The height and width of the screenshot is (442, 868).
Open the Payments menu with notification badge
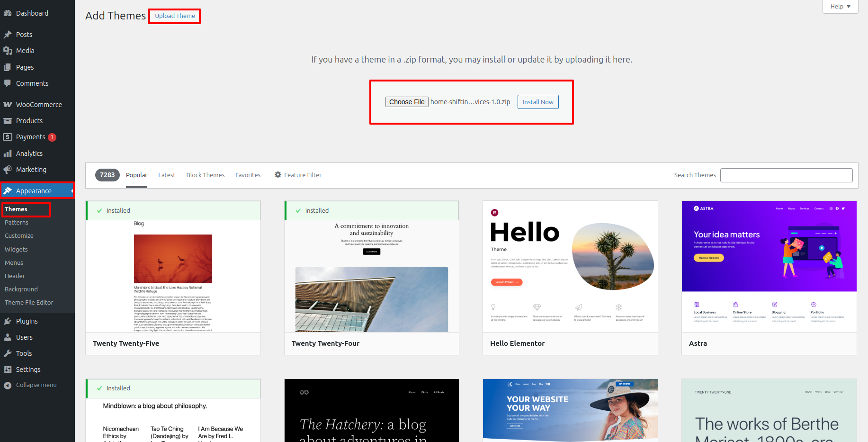point(31,137)
